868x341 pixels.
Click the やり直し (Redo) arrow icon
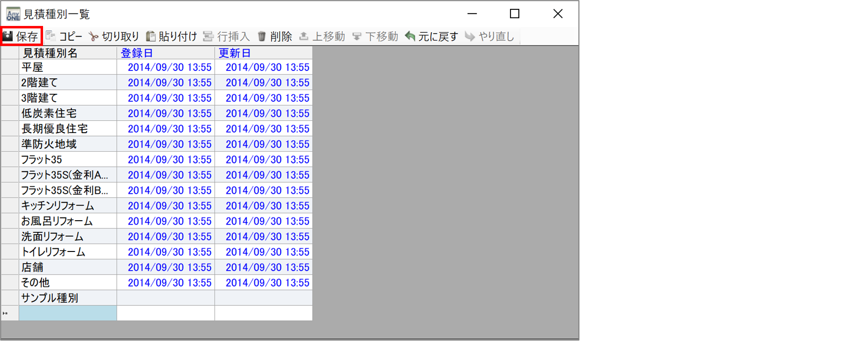(470, 36)
